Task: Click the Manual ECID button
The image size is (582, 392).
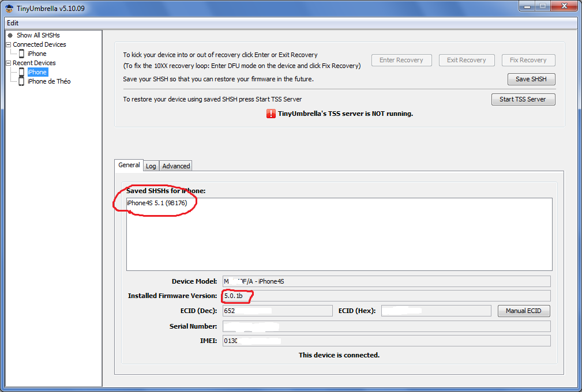Action: point(524,311)
